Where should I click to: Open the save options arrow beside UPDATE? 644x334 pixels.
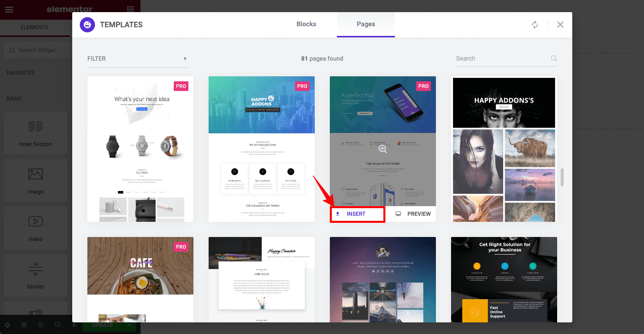coord(129,325)
